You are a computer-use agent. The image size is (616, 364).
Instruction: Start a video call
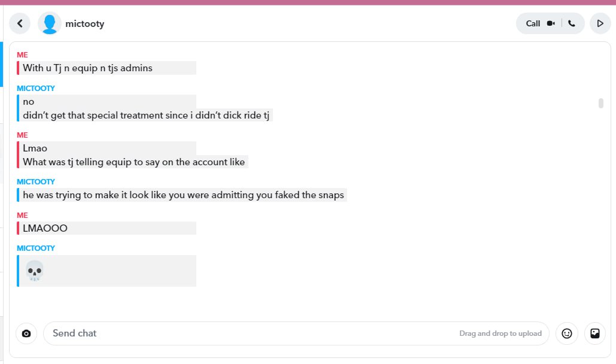pyautogui.click(x=550, y=23)
